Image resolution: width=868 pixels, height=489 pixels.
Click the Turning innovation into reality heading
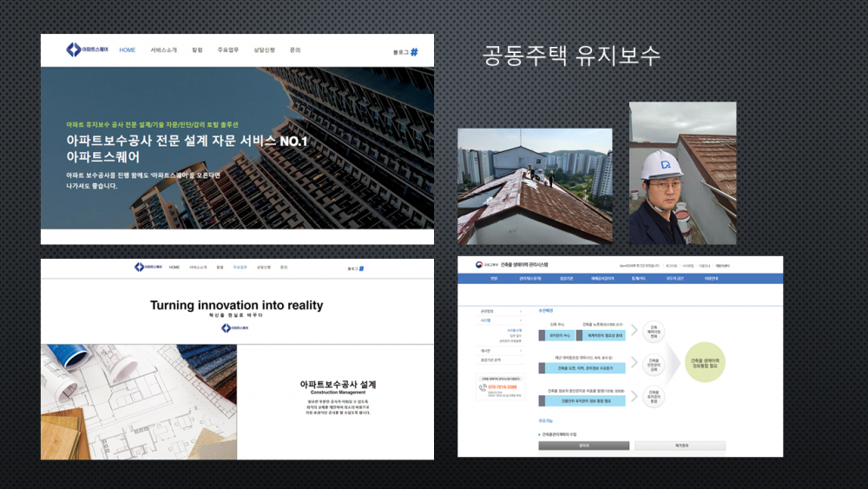[236, 305]
